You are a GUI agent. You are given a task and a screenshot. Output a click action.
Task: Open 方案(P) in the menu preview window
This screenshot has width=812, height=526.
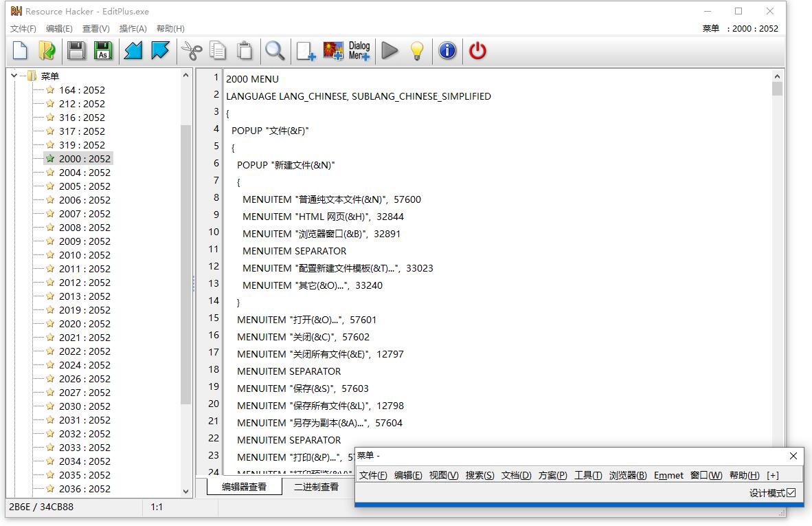click(x=552, y=475)
